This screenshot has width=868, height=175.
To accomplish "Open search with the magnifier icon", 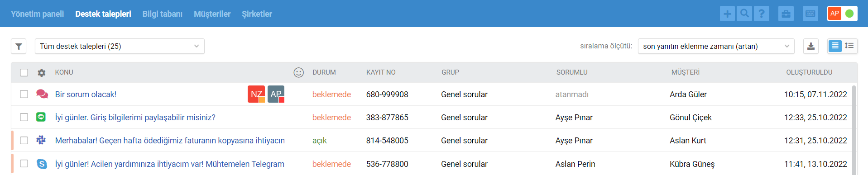I will (x=744, y=14).
